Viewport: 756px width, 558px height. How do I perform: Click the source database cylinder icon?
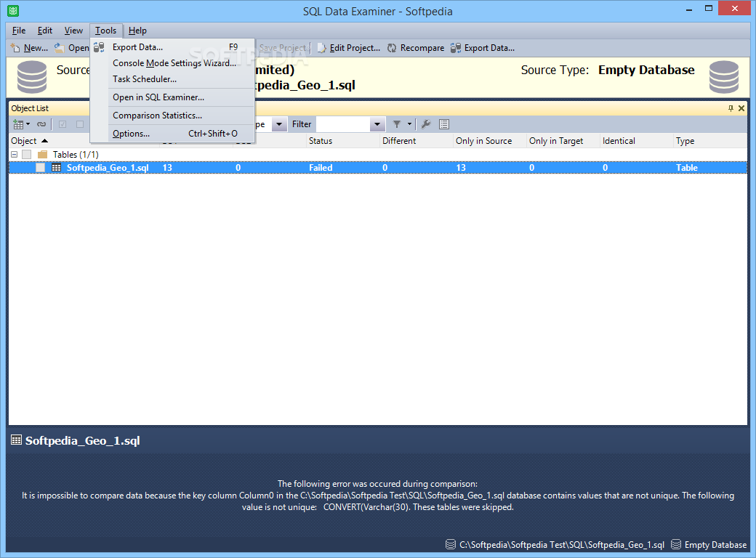(x=32, y=76)
